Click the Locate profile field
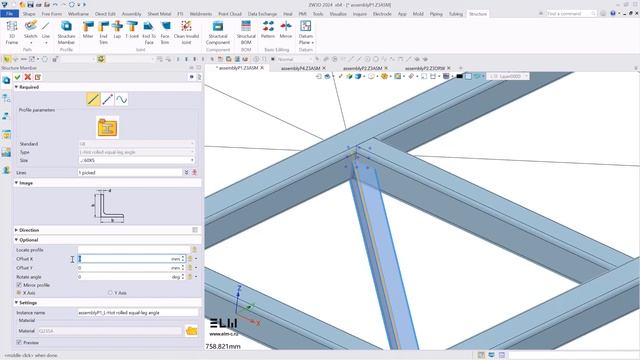The image size is (640, 360). pos(134,249)
